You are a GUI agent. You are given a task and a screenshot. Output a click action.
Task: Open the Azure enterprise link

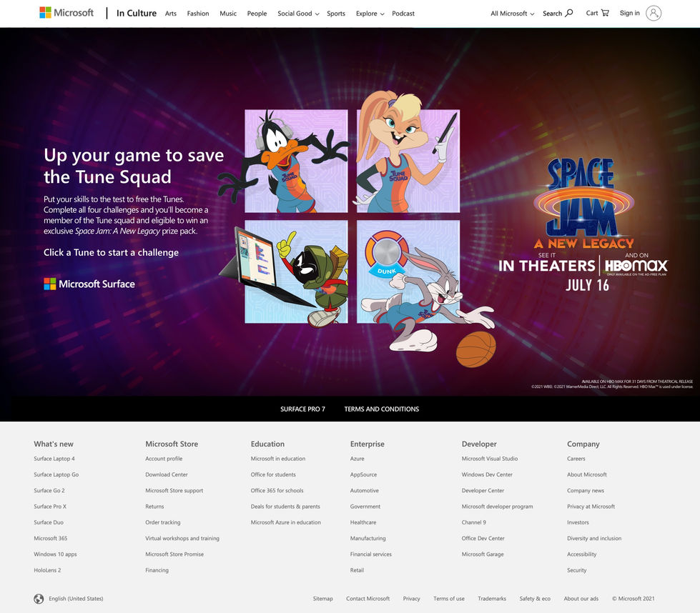coord(357,459)
